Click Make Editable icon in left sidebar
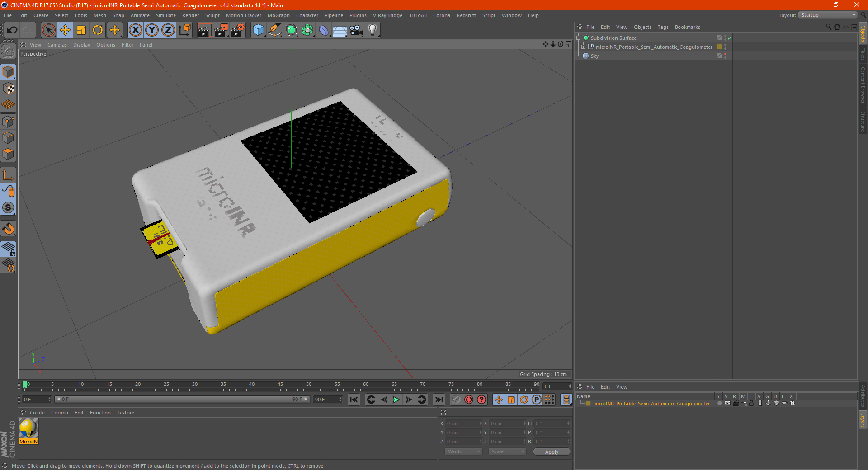The image size is (868, 470). click(8, 52)
